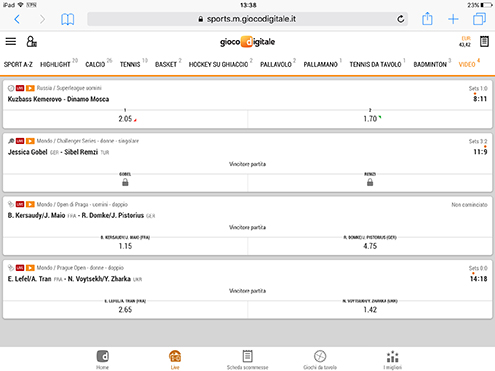The height and width of the screenshot is (371, 495).
Task: Bet on odds 2.65 for Lefel/Tran
Action: pos(125,310)
